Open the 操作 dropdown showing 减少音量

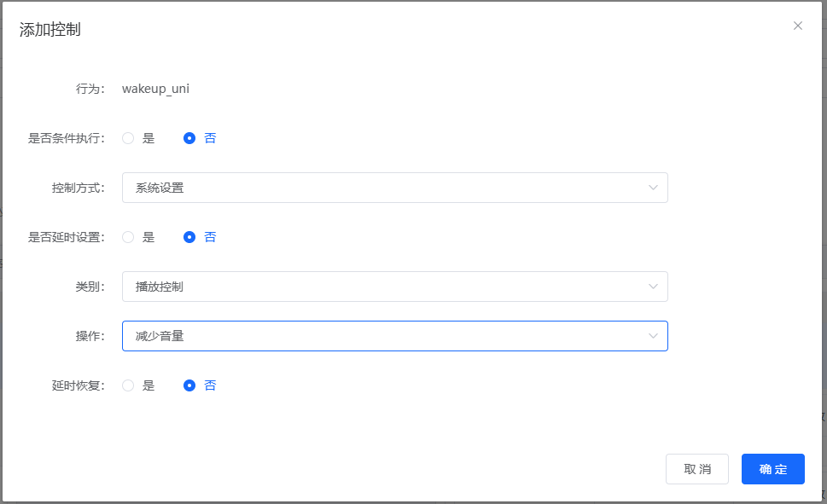coord(384,336)
